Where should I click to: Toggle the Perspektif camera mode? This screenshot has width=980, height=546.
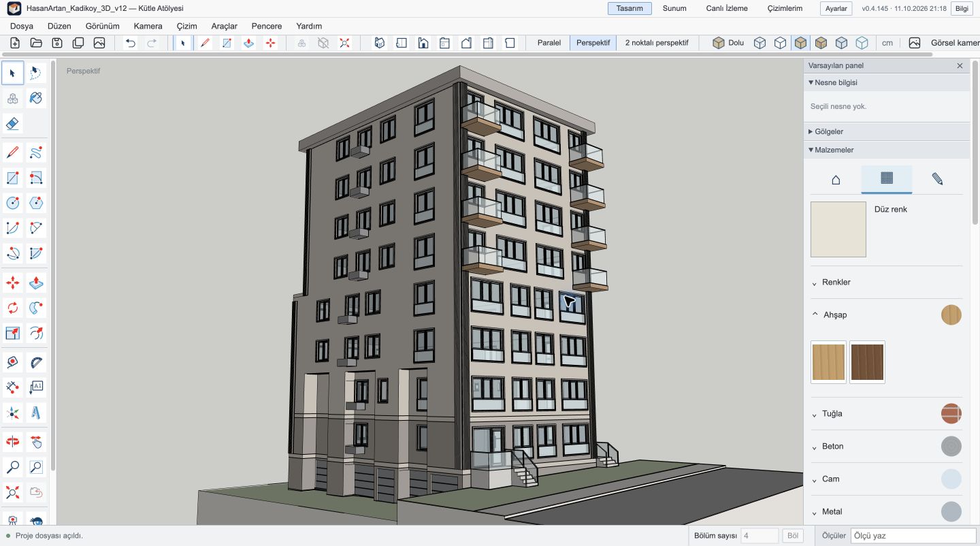[x=593, y=43]
